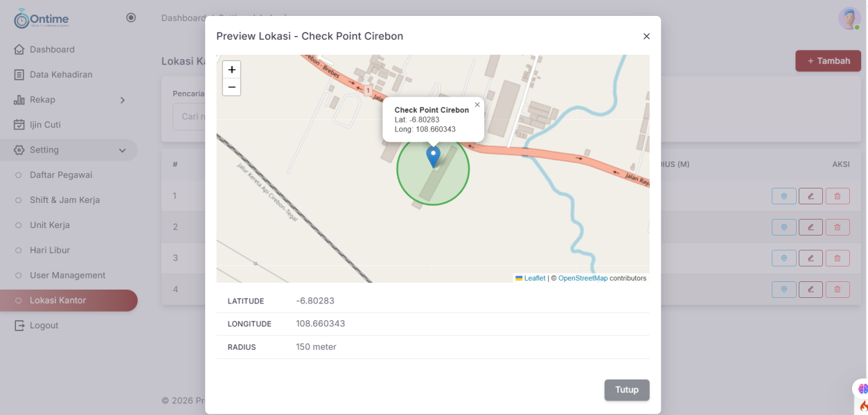Open Data Kehadiran page
Viewport: 868px width, 415px height.
pyautogui.click(x=61, y=75)
